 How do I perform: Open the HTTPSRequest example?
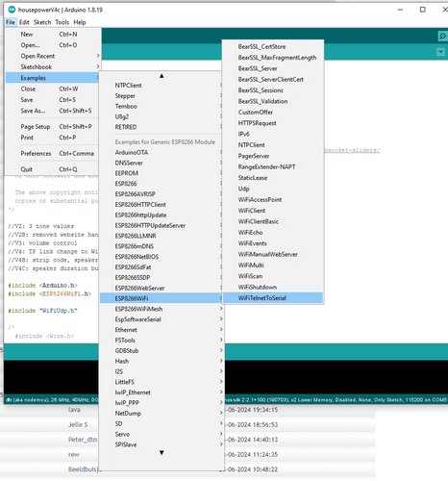tap(273, 123)
